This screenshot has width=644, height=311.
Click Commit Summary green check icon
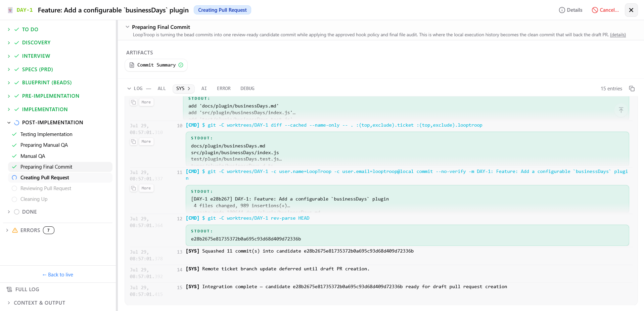181,65
